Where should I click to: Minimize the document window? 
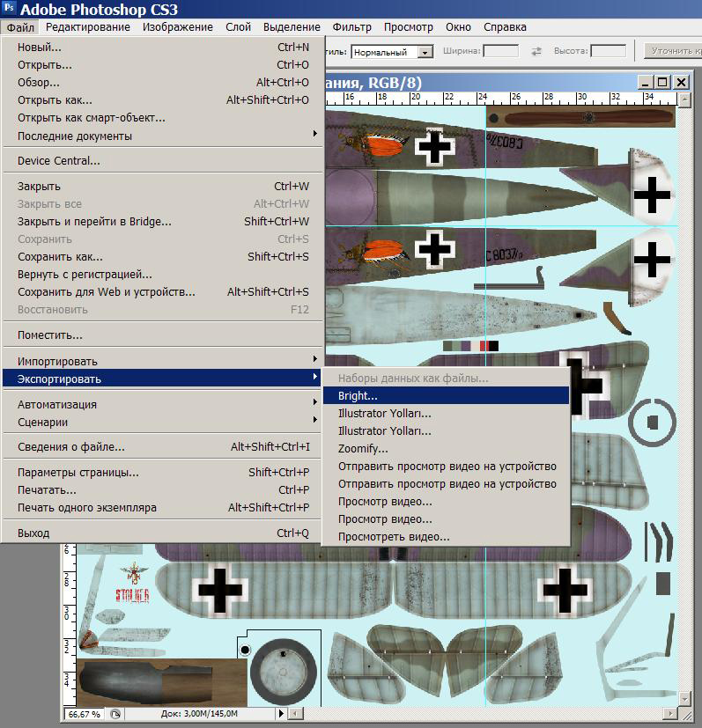point(645,83)
